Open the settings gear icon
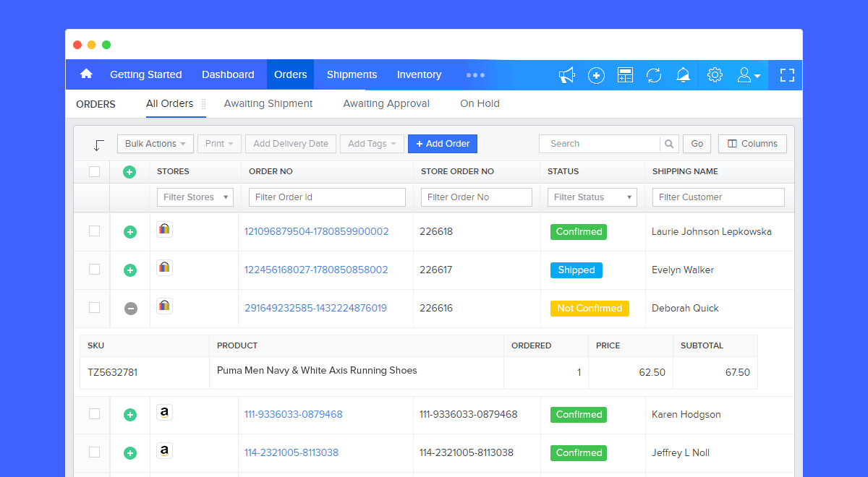Screen dimensions: 868x477 (x=715, y=75)
